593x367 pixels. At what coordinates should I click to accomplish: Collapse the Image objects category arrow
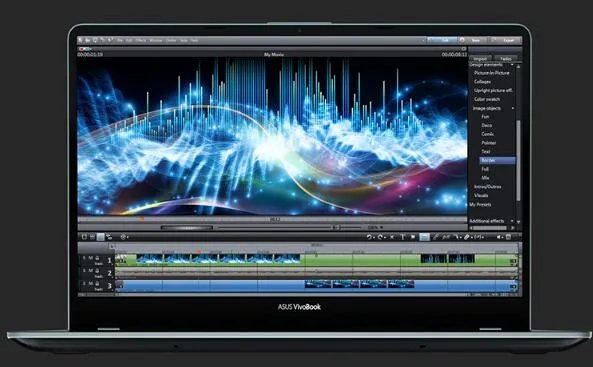click(513, 108)
